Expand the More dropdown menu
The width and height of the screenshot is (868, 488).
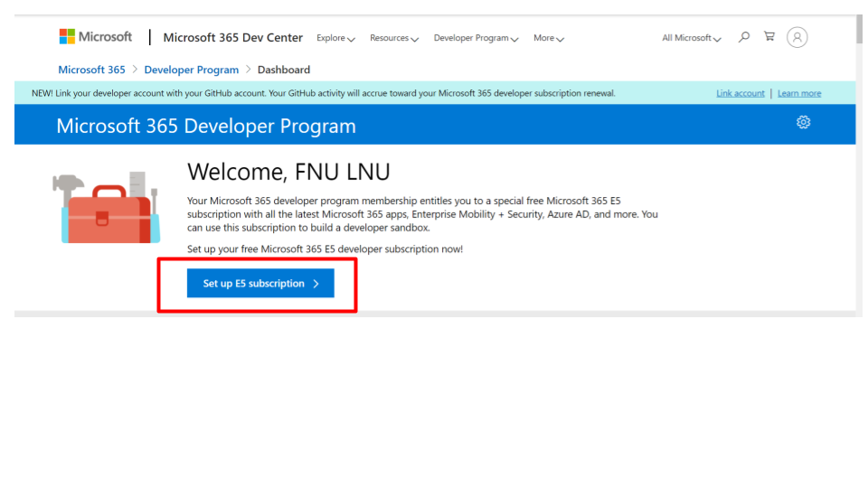[x=549, y=38]
